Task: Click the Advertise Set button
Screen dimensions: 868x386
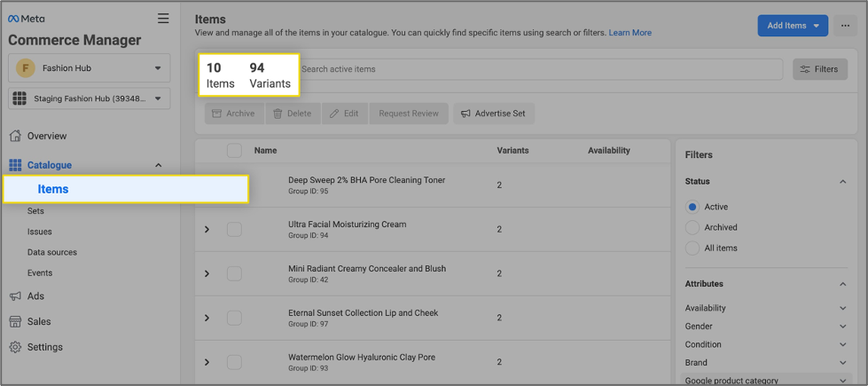Action: (494, 114)
